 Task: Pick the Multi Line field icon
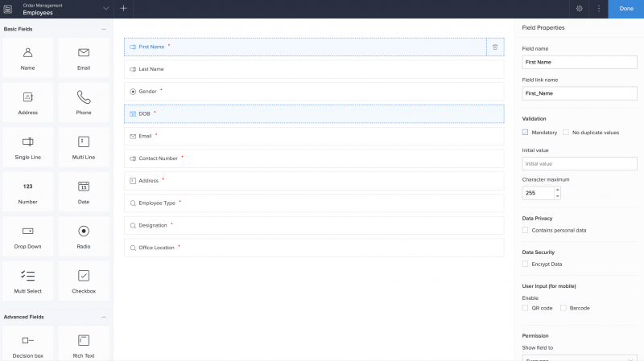pyautogui.click(x=84, y=142)
